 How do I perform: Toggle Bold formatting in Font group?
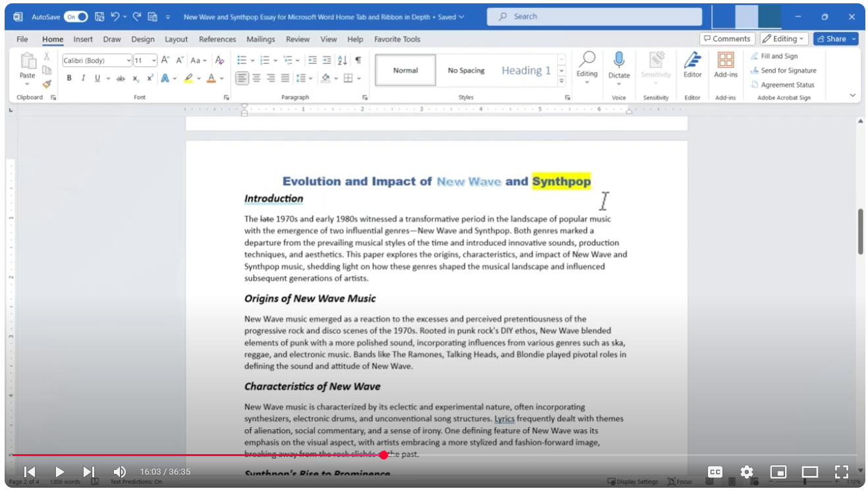click(69, 78)
